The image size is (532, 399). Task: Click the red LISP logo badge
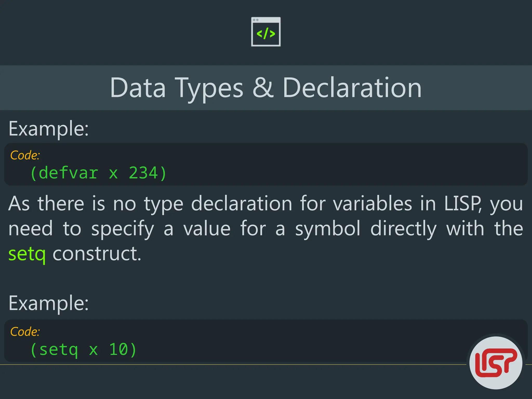click(x=496, y=363)
